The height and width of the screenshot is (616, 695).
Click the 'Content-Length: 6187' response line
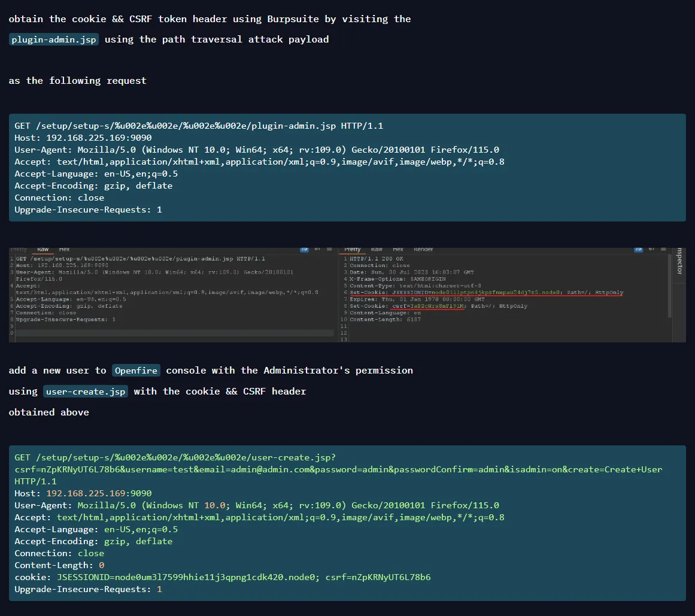pyautogui.click(x=385, y=319)
